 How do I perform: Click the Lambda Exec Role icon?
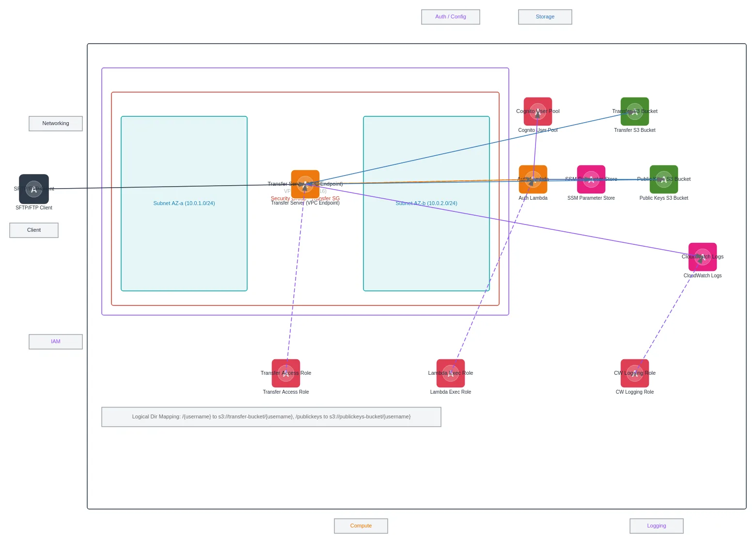451,373
